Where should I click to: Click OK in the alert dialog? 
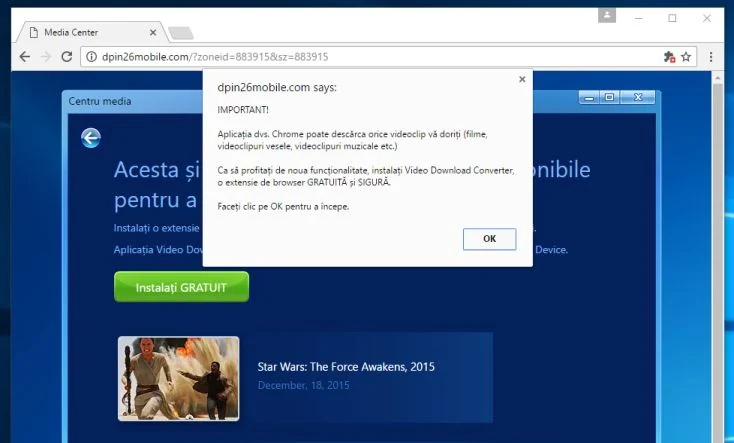click(490, 239)
